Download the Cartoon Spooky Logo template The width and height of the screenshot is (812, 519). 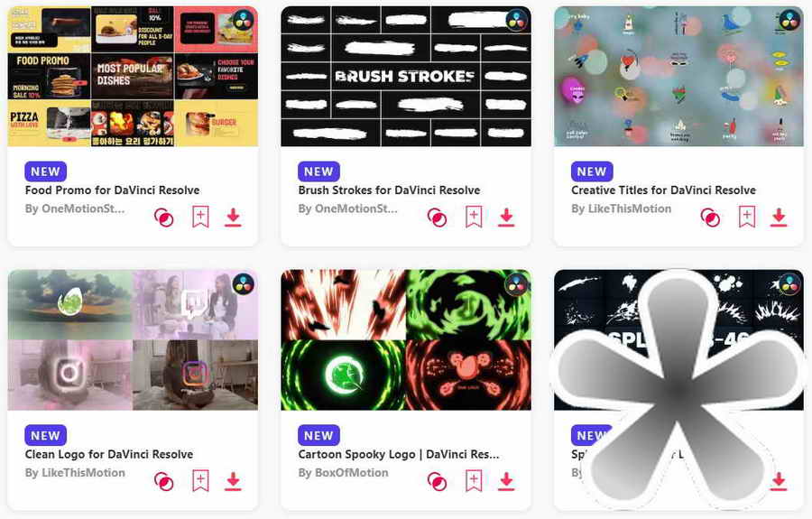point(506,481)
